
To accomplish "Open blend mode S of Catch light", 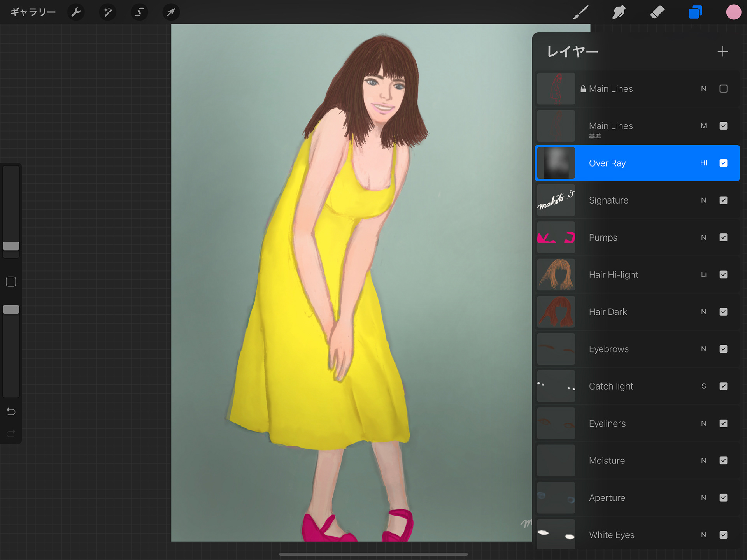I will (x=703, y=386).
